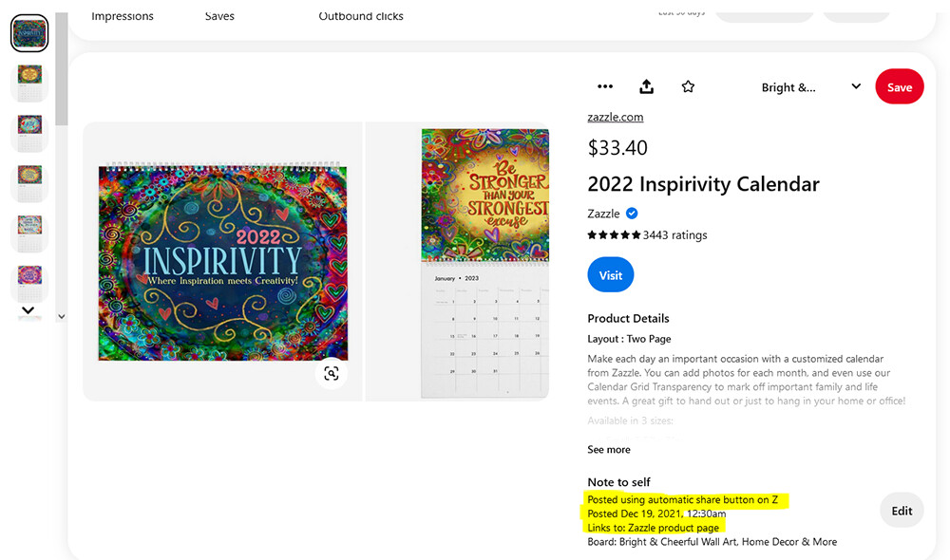Open the Be Stronger calendar page image
Viewport: 950px width, 560px height.
(x=485, y=262)
